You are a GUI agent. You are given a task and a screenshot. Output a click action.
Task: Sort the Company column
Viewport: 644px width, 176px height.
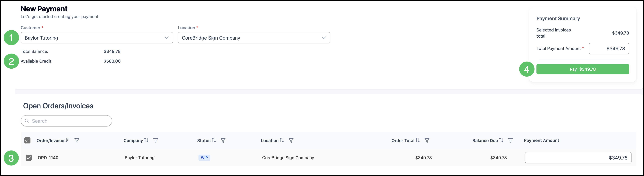146,140
